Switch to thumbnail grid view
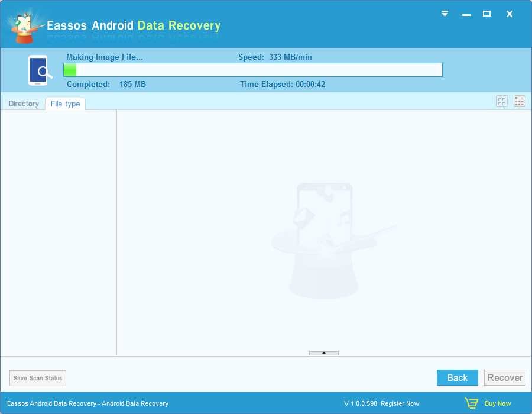This screenshot has width=532, height=414. [x=502, y=101]
